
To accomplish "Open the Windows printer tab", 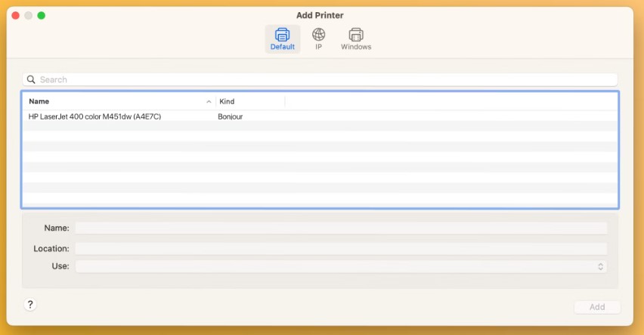I will pos(356,39).
